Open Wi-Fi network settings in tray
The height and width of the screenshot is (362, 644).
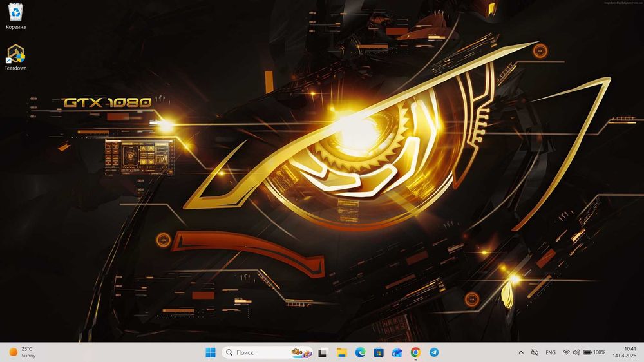pyautogui.click(x=566, y=352)
